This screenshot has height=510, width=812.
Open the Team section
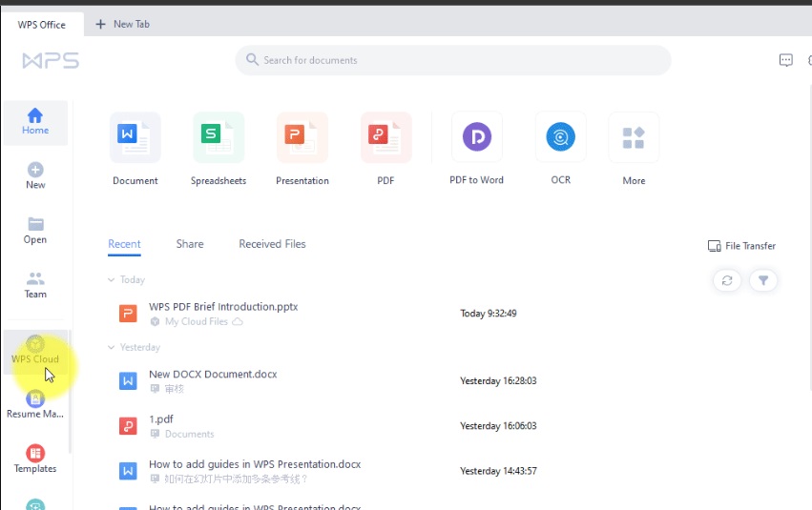point(35,285)
